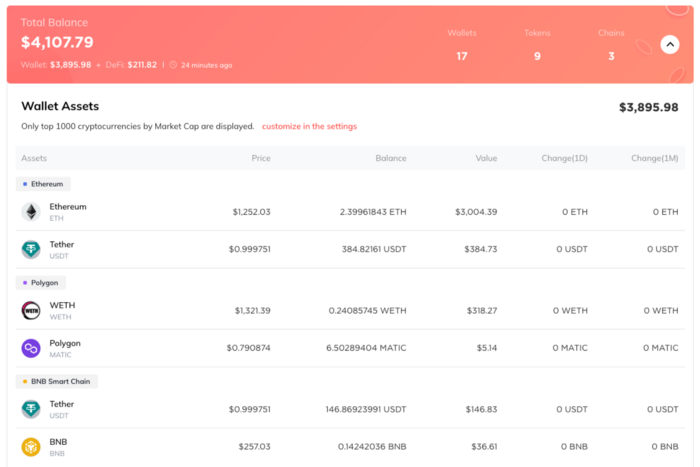The width and height of the screenshot is (700, 467).
Task: Click the Chains count of 3
Action: pos(611,56)
